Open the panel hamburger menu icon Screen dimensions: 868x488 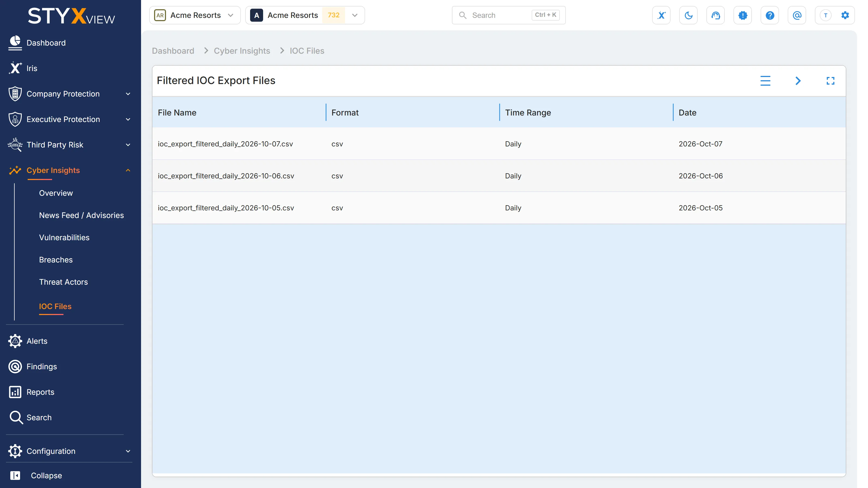pos(765,81)
